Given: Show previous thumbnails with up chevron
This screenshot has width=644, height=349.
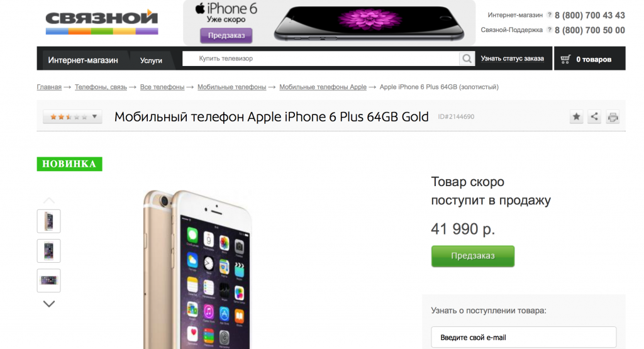Looking at the screenshot, I should (49, 201).
